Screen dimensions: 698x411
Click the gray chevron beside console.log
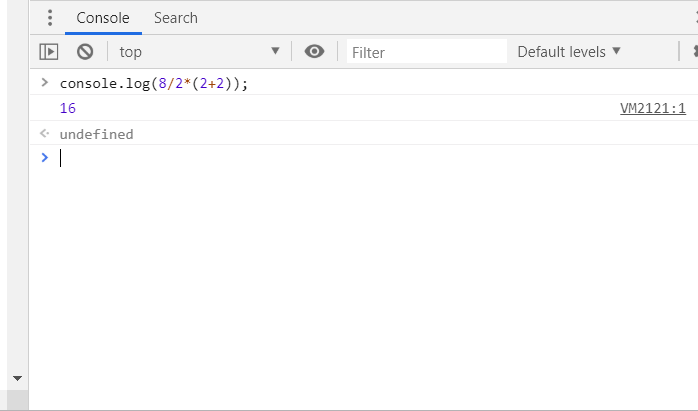44,82
